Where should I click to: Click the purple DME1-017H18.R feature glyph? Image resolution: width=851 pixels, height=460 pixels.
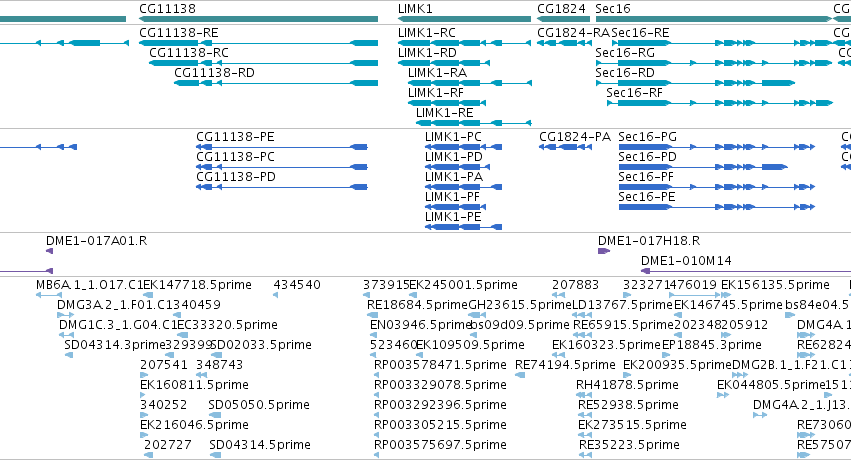[x=604, y=251]
